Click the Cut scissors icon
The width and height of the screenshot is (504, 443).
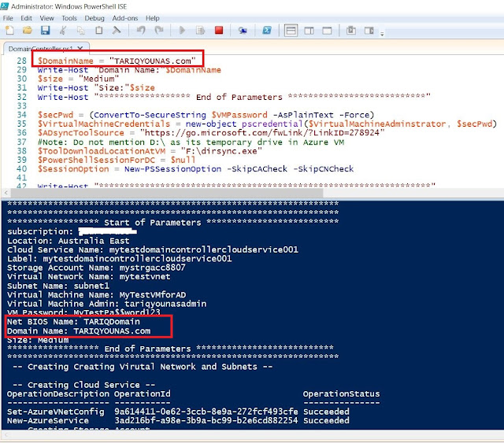point(63,31)
